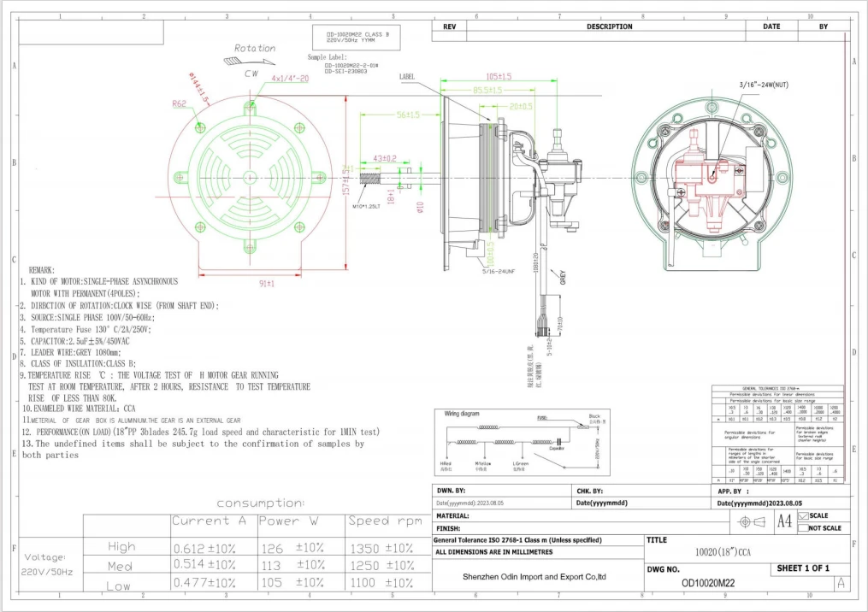The width and height of the screenshot is (868, 612).
Task: Select the capacitor symbol in wiring diagram
Action: pos(559,442)
